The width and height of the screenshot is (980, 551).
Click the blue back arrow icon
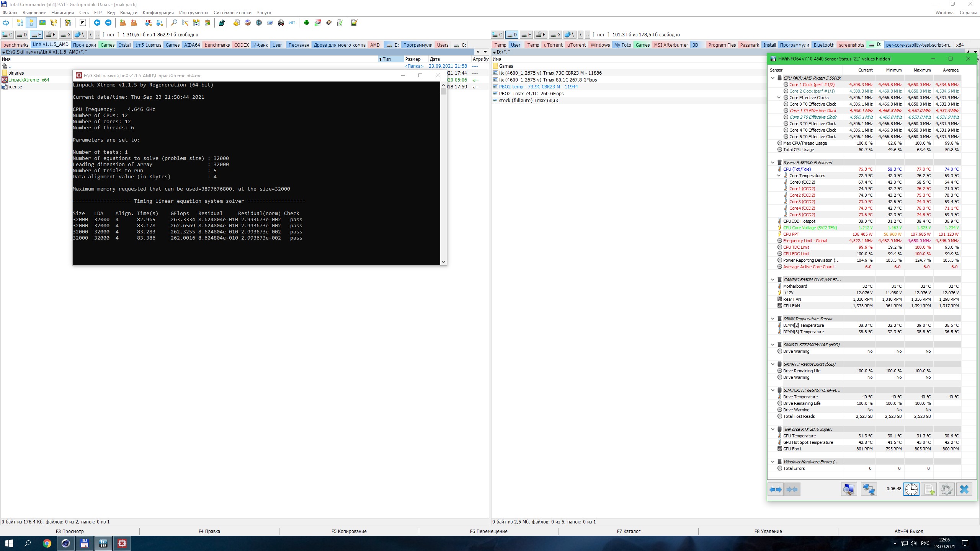[97, 23]
